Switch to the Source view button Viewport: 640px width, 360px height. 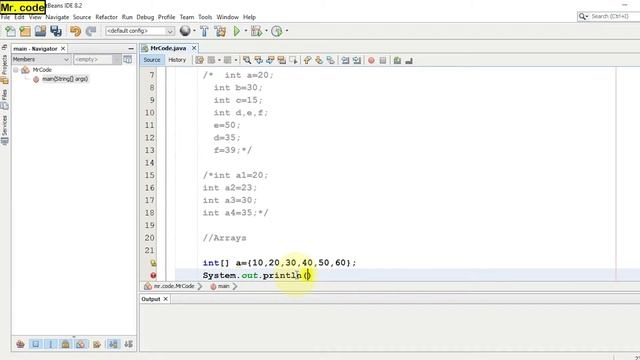pos(152,60)
